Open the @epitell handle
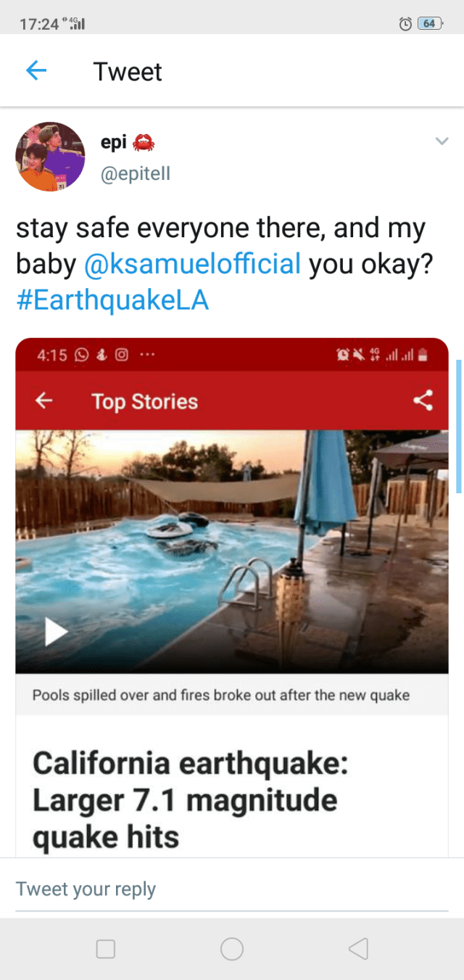This screenshot has height=980, width=464. click(136, 173)
